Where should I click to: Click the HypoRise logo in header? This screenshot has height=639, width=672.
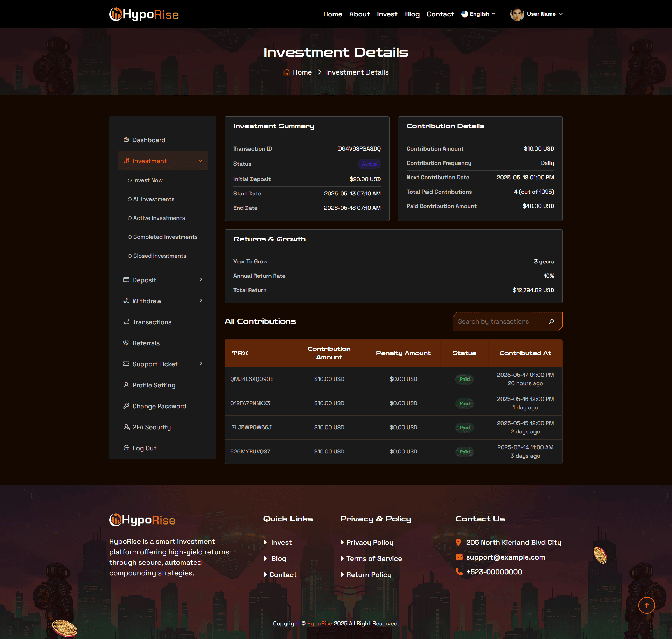144,14
